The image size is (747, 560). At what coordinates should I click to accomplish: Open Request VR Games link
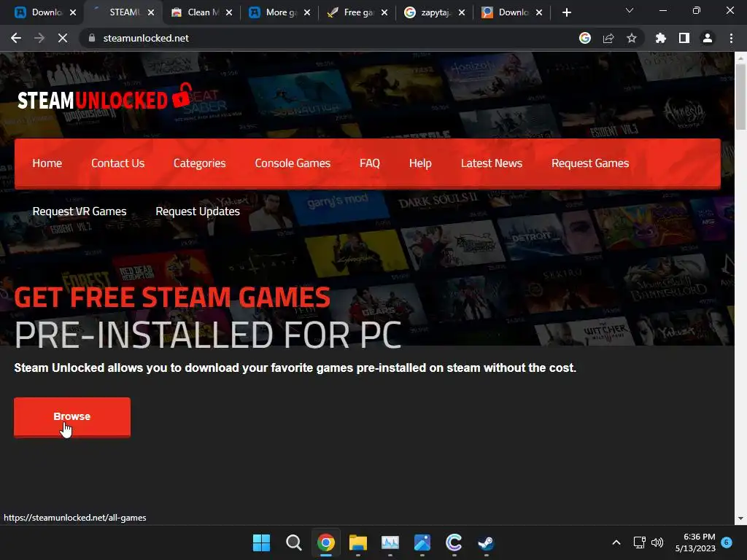click(x=80, y=211)
